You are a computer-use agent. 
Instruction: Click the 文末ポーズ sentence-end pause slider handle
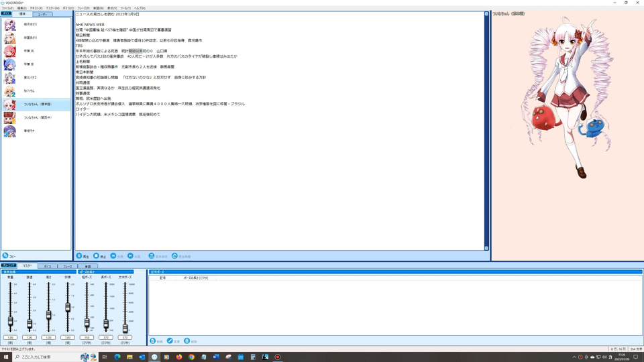tap(125, 328)
